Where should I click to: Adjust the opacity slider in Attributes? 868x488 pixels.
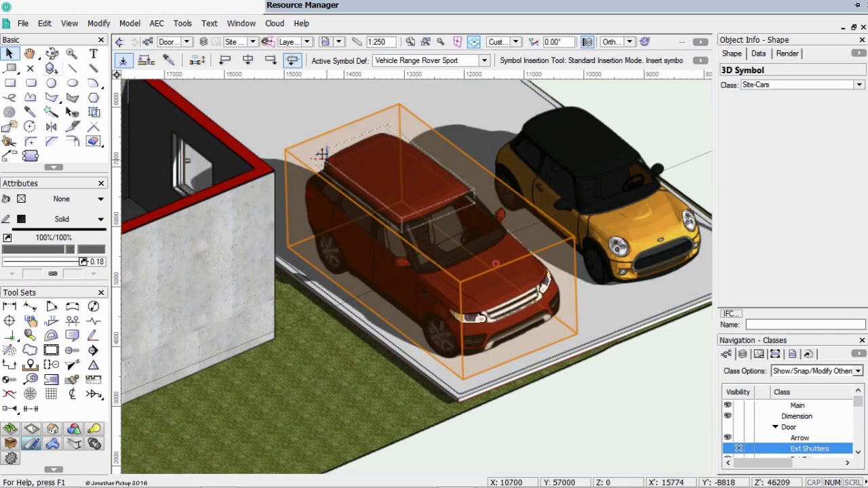54,249
